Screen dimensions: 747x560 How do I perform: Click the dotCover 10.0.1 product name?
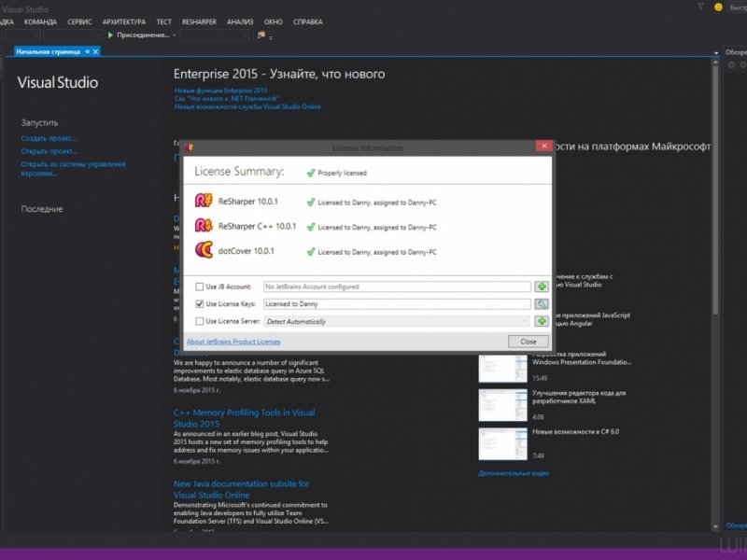[x=246, y=251]
